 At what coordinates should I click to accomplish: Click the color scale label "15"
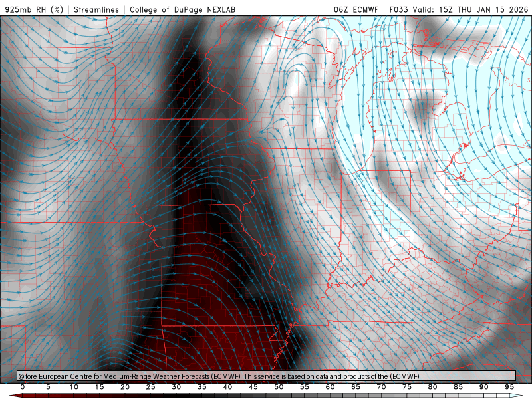tap(99, 387)
